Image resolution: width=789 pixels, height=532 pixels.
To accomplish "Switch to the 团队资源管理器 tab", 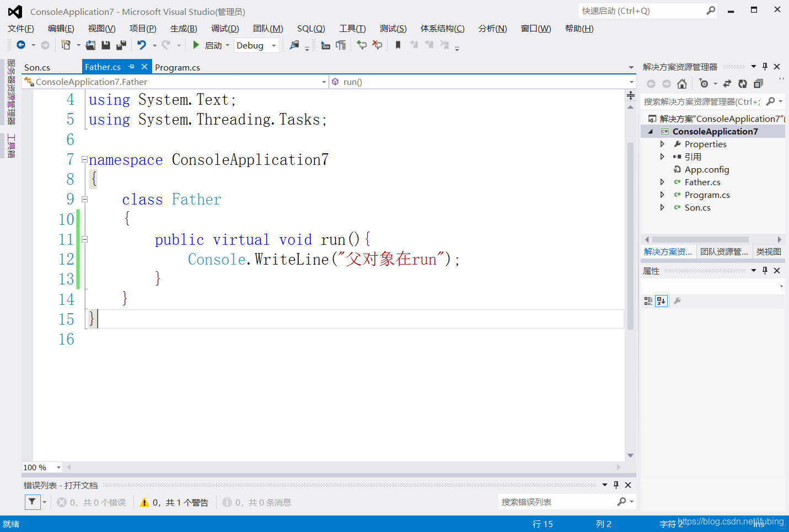I will coord(724,252).
